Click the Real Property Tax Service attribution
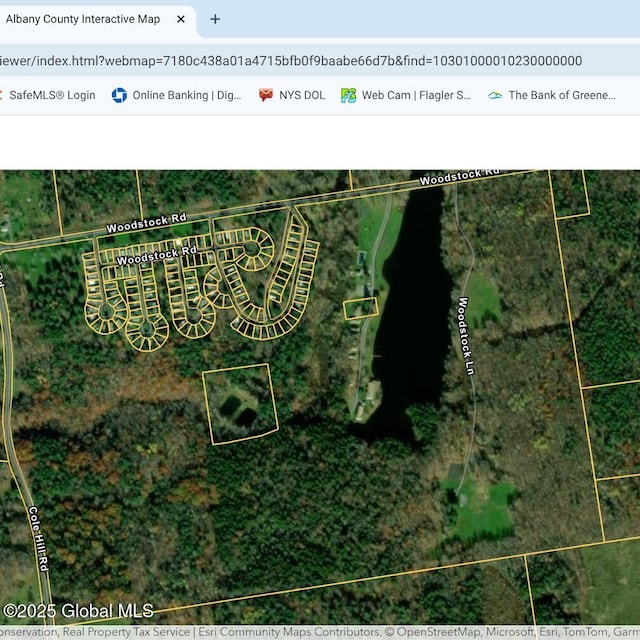The height and width of the screenshot is (640, 640). click(x=126, y=632)
